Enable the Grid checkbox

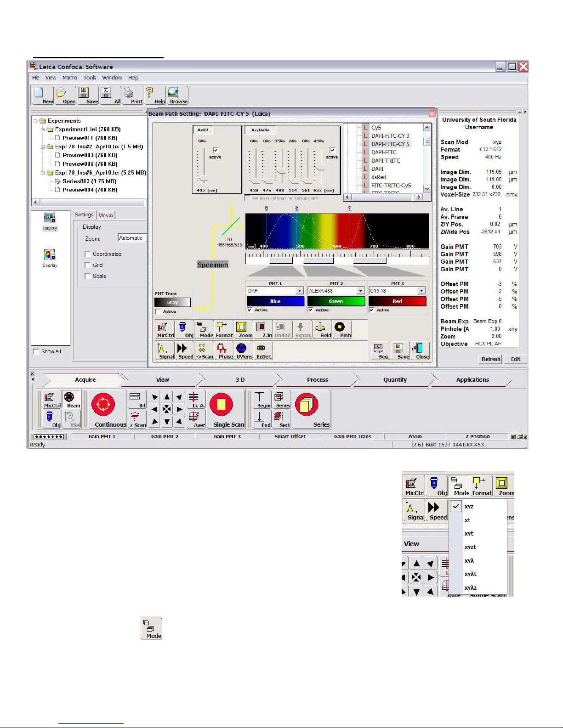(88, 265)
